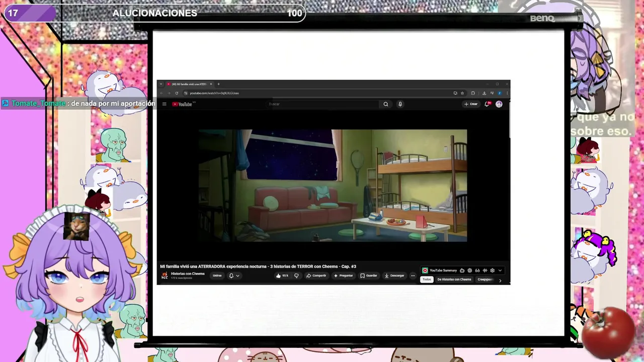
Task: Click the Unirse button
Action: [217, 276]
